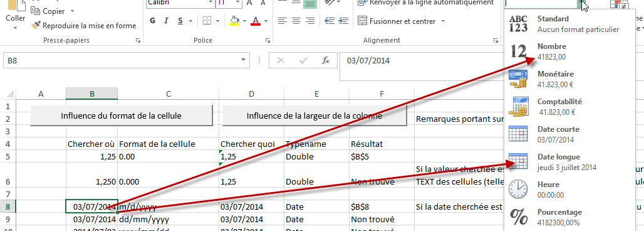
Task: Open borders dropdown arrow
Action: point(217,21)
